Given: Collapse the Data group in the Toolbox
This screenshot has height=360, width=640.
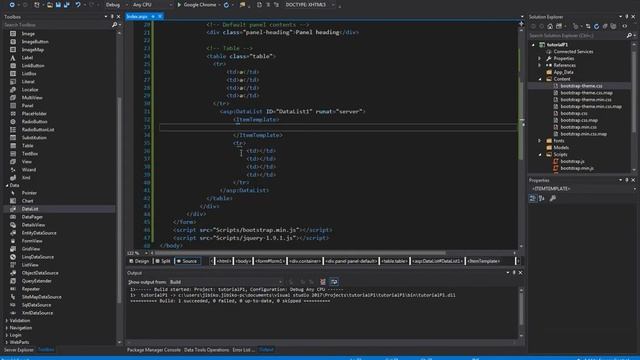Looking at the screenshot, I should point(7,186).
